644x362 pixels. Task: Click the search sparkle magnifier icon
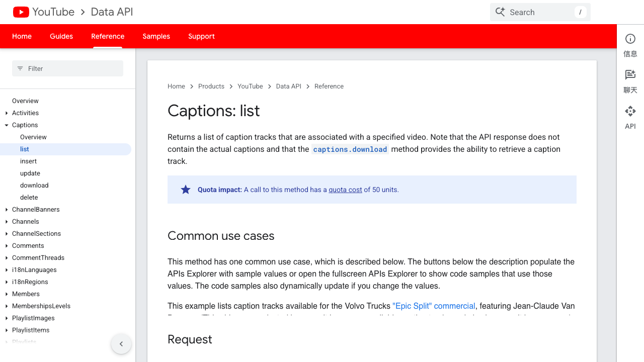[500, 12]
